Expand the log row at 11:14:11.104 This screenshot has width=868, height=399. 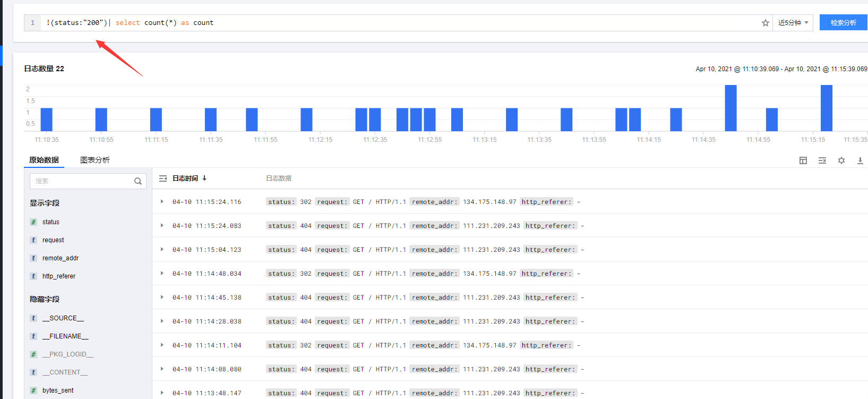(x=162, y=345)
